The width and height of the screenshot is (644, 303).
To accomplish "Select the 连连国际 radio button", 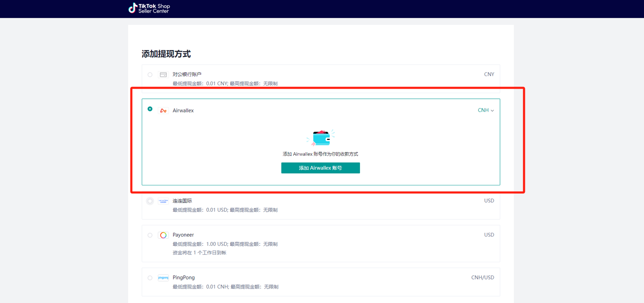I will tap(150, 201).
